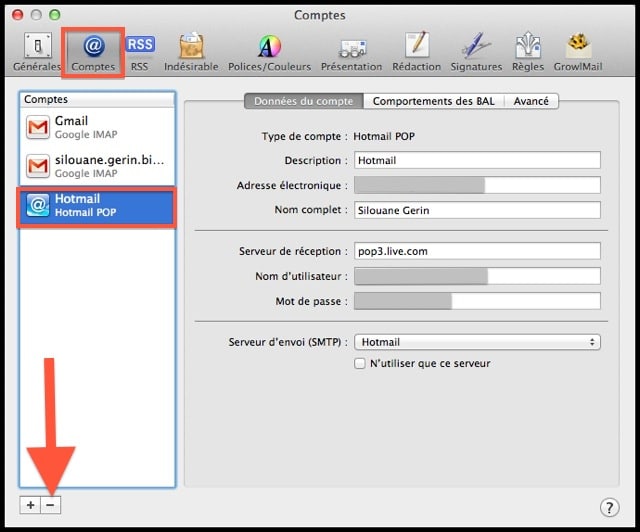The width and height of the screenshot is (640, 532).
Task: Open the Générales preferences pane
Action: (x=37, y=52)
